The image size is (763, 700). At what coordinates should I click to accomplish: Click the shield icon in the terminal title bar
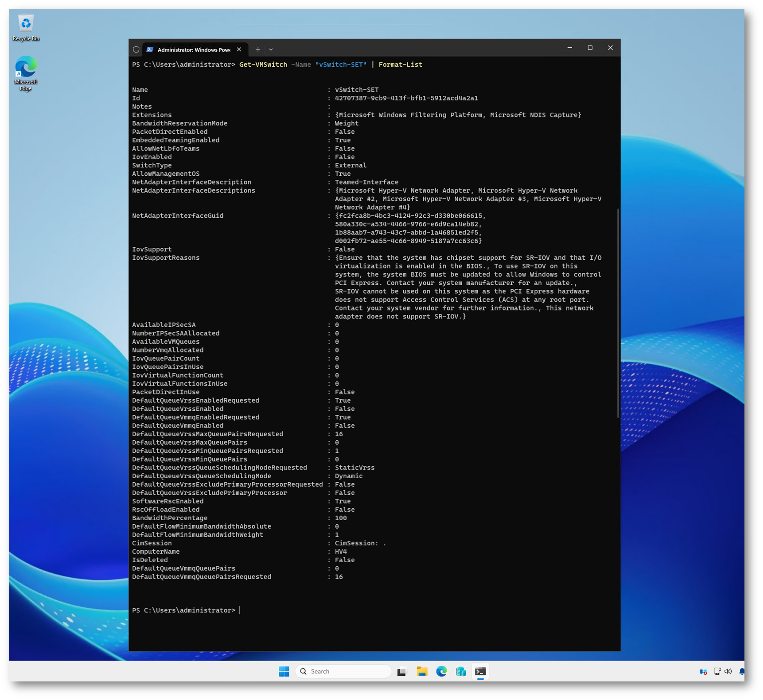[136, 49]
